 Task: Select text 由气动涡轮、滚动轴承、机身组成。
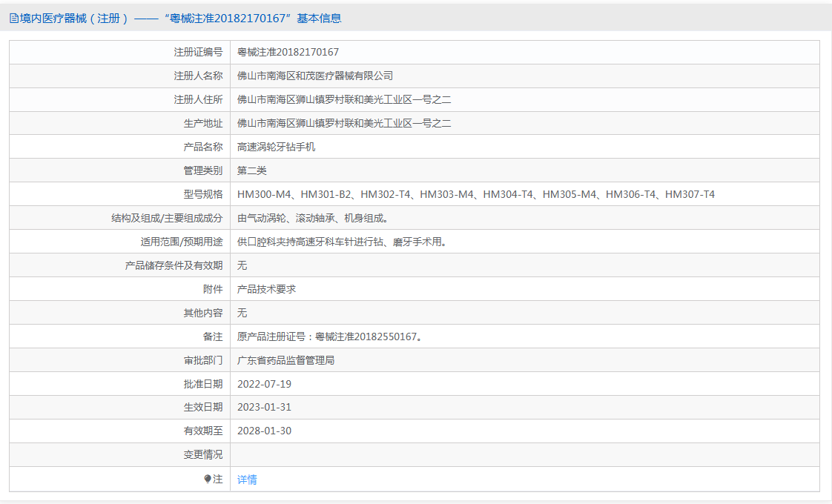tap(314, 218)
